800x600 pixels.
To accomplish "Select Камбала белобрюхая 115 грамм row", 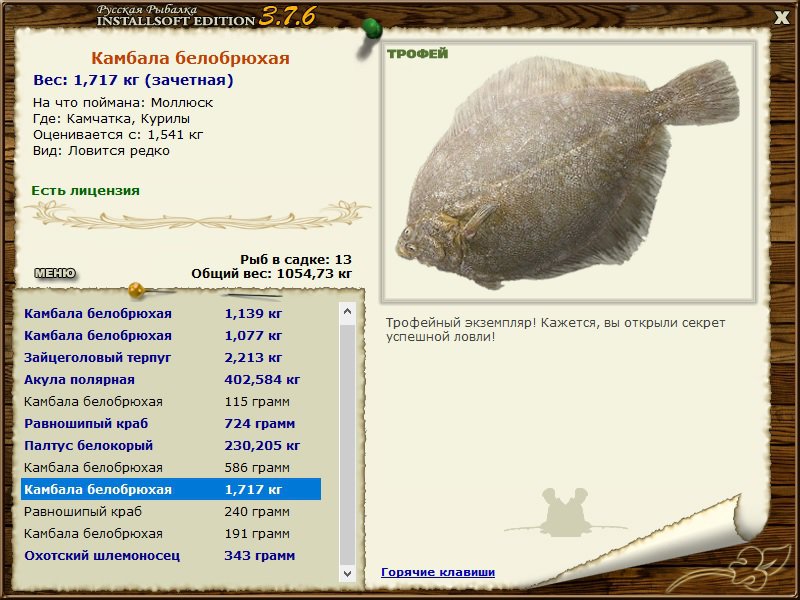I will tap(171, 401).
